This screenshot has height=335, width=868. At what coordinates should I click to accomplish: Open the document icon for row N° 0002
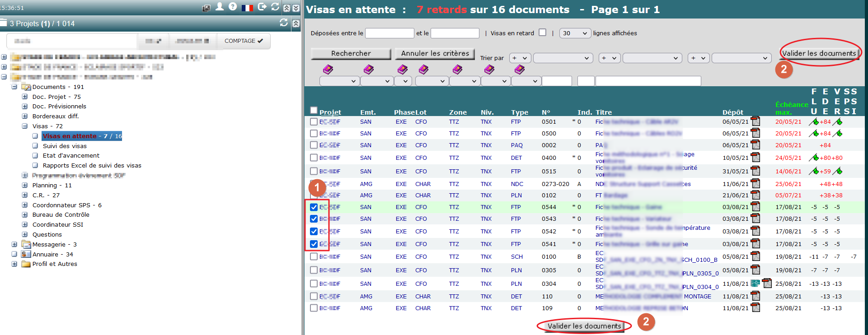[755, 144]
